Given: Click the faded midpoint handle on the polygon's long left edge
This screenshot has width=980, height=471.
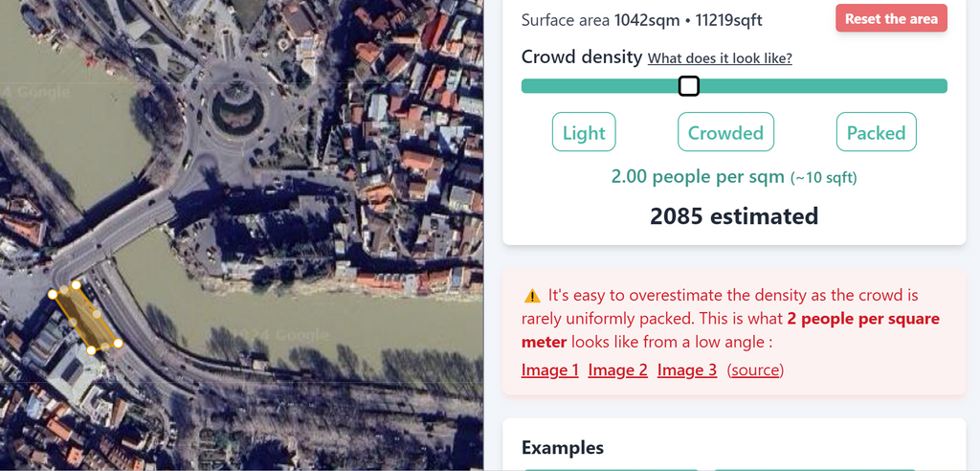Looking at the screenshot, I should coord(72,323).
